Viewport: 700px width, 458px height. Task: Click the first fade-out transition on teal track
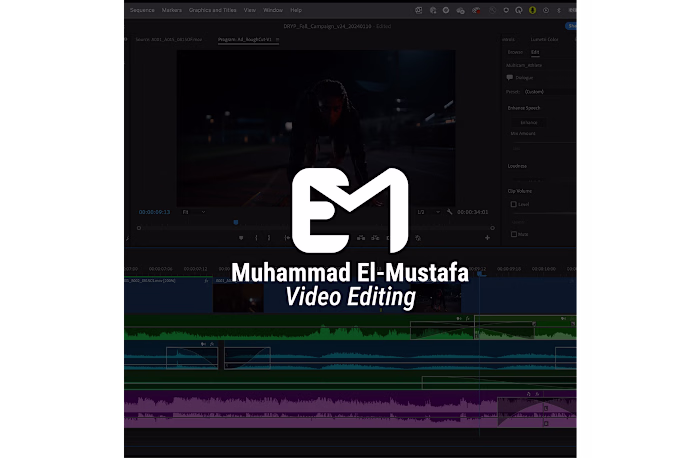(192, 358)
